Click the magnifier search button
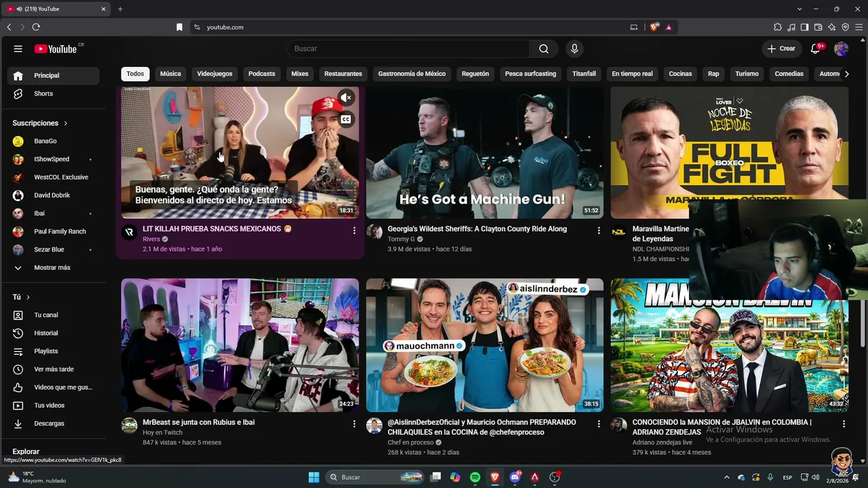 (x=544, y=49)
